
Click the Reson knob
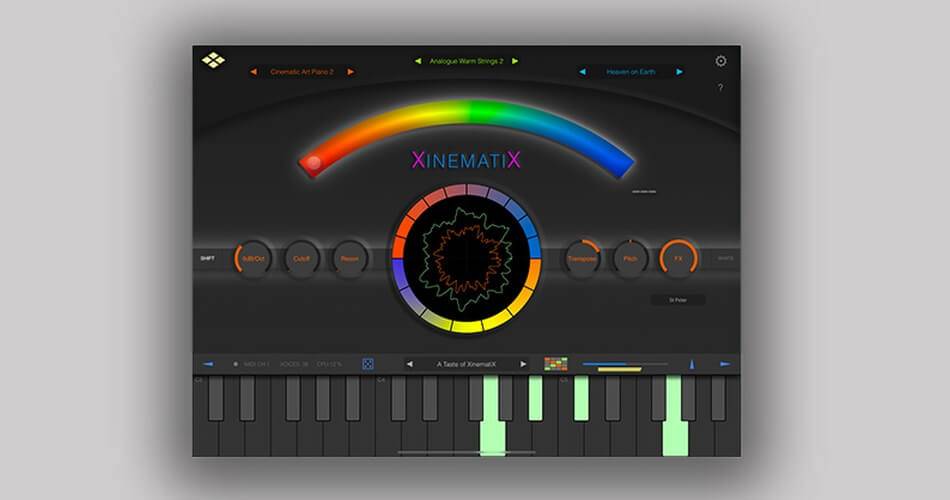point(350,259)
